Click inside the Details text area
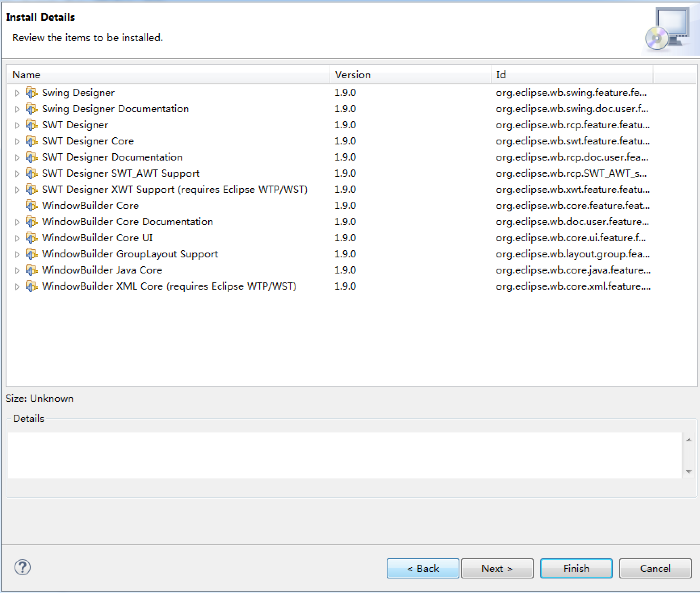Image resolution: width=700 pixels, height=593 pixels. coord(345,455)
